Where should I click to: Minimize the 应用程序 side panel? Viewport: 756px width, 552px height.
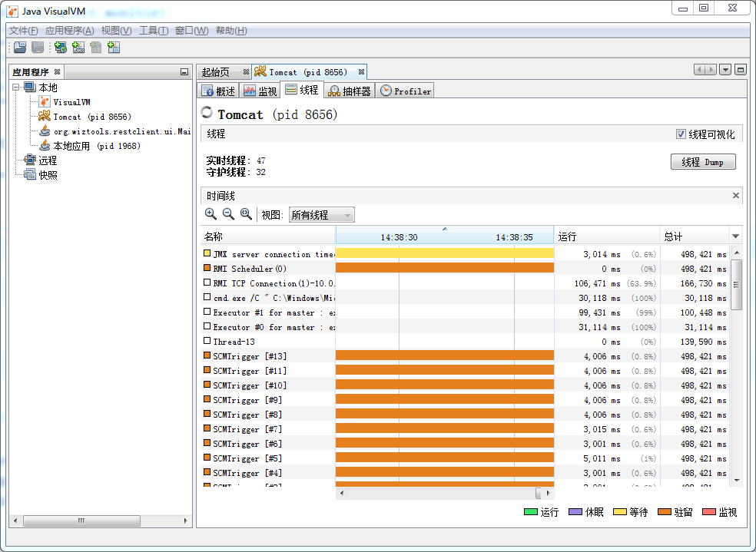184,71
